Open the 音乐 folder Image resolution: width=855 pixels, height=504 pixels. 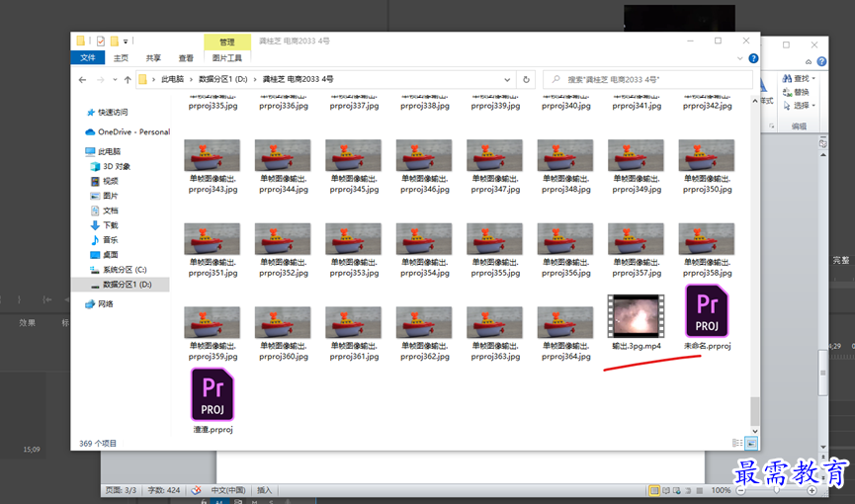(x=111, y=240)
